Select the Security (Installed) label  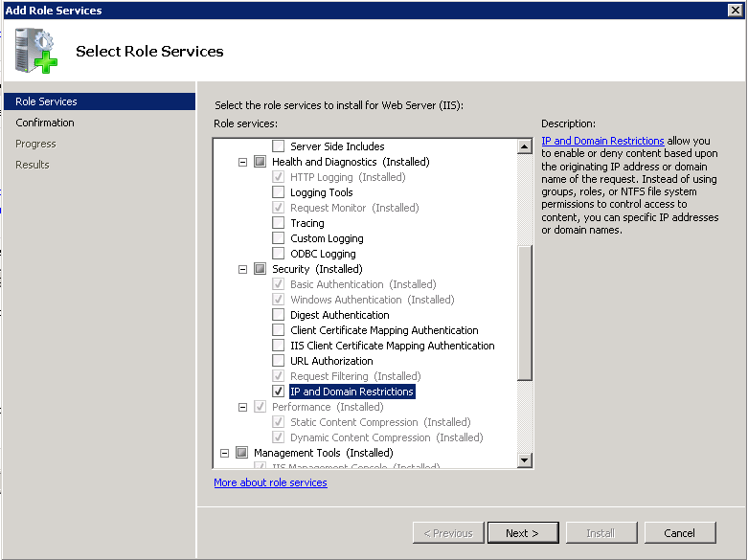[317, 269]
